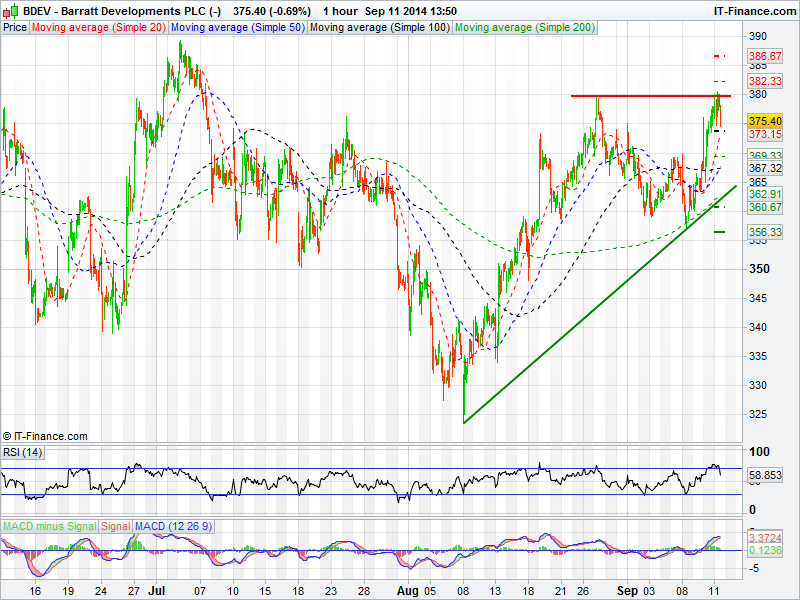Image resolution: width=800 pixels, height=600 pixels.
Task: Select the Price legend label
Action: point(15,27)
